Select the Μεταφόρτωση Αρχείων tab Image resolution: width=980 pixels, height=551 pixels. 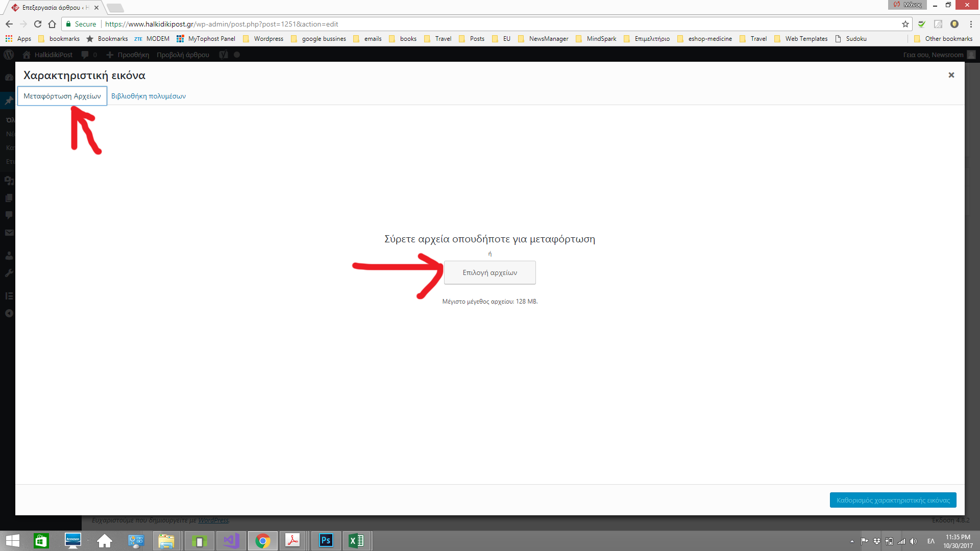[x=62, y=96]
